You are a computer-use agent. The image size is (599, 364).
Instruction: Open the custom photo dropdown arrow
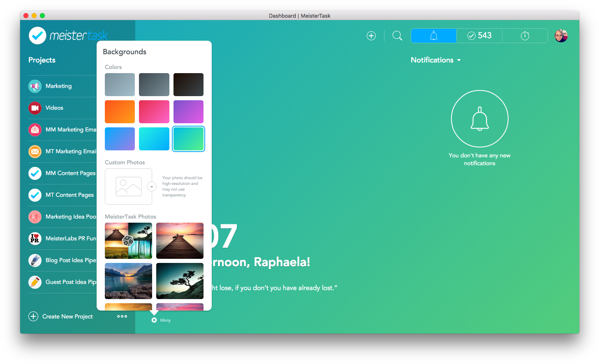point(152,187)
